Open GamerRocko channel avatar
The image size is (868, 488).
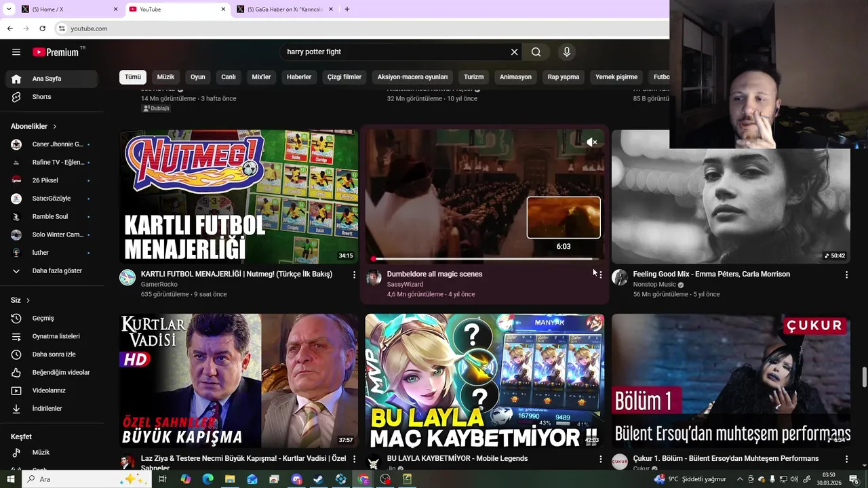tap(127, 277)
